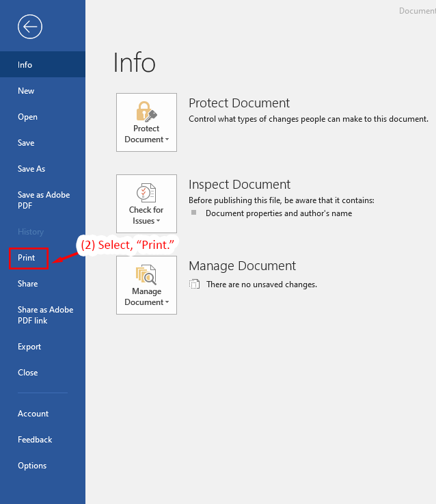
Task: Click 'There are no unsaved changes.' text
Action: (x=262, y=284)
